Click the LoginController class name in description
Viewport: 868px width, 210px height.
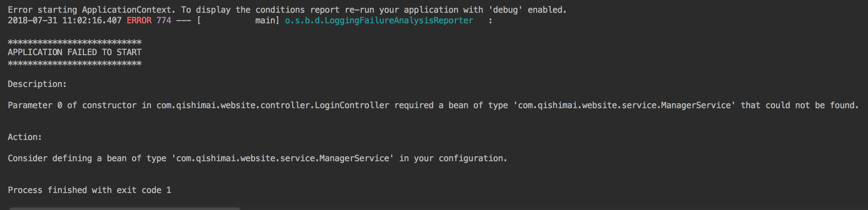click(352, 105)
